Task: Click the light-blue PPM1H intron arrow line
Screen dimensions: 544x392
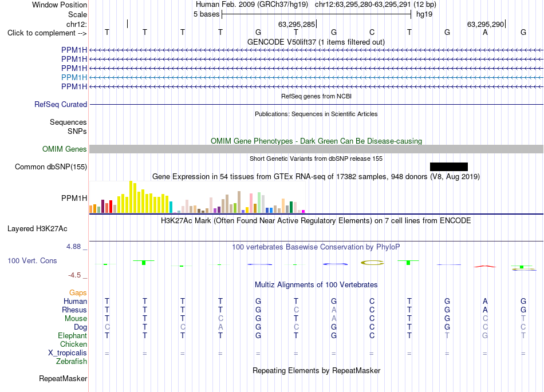Action: (x=316, y=77)
